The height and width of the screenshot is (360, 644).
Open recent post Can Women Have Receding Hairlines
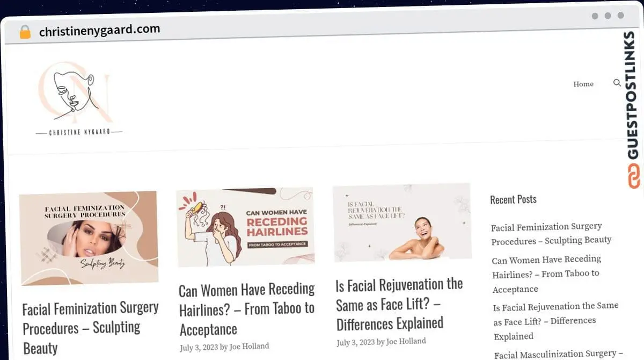(546, 273)
